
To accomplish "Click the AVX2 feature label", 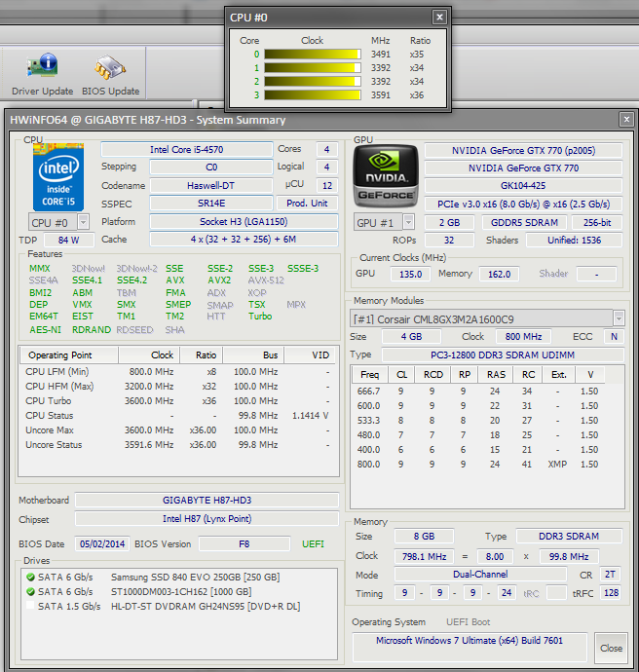I will click(x=219, y=280).
